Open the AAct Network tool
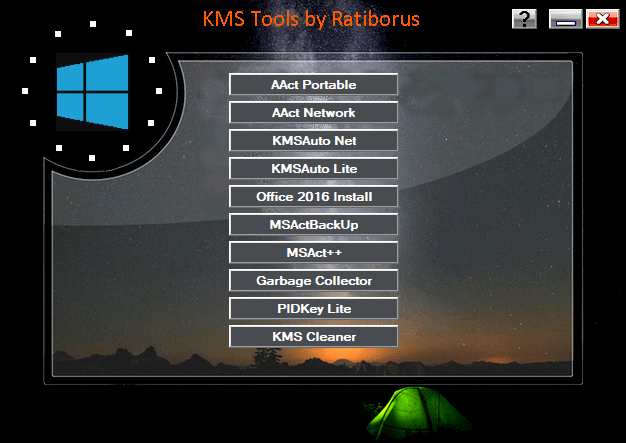 pyautogui.click(x=313, y=113)
